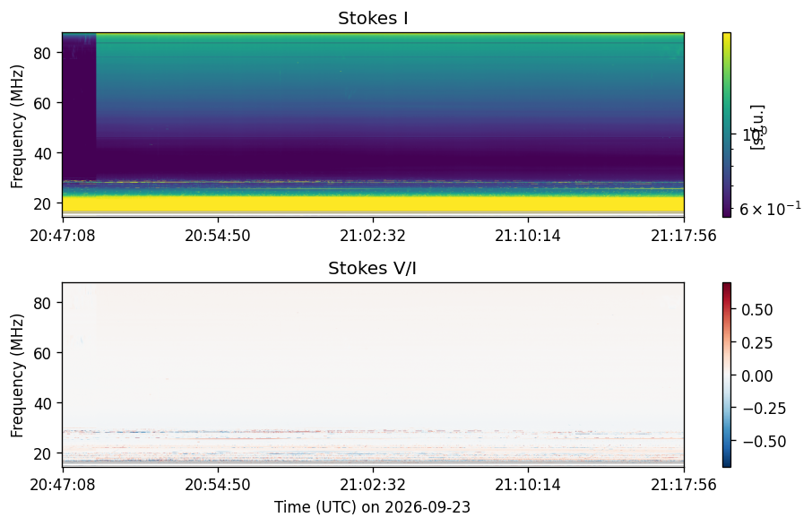This screenshot has width=812, height=526.
Task: Click the bright yellow band near 20 MHz
Action: [x=373, y=203]
